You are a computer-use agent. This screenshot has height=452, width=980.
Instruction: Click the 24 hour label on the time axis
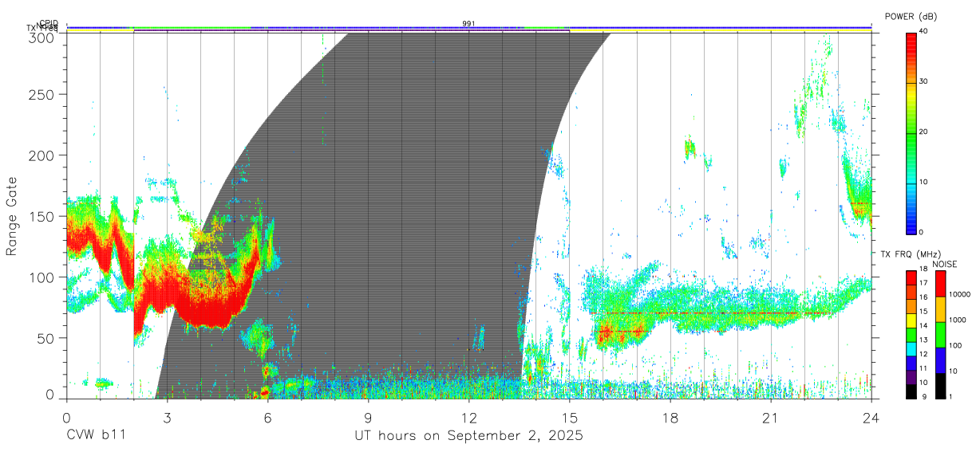(x=871, y=417)
